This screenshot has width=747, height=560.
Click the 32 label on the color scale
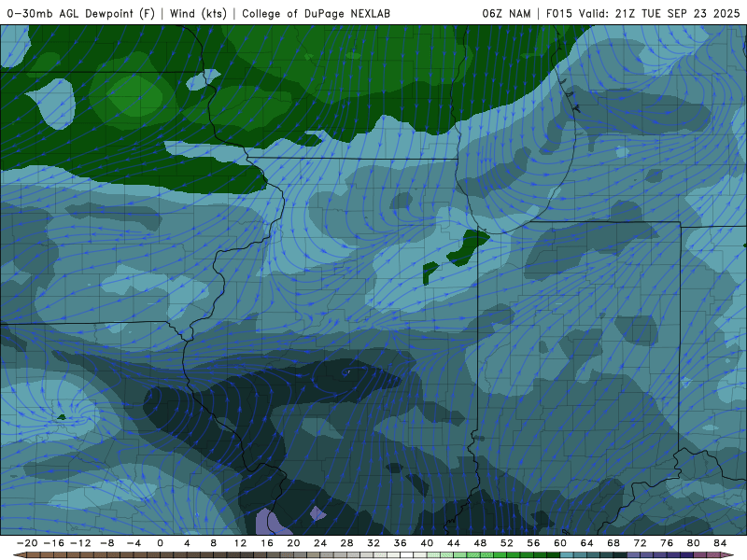[x=373, y=543]
